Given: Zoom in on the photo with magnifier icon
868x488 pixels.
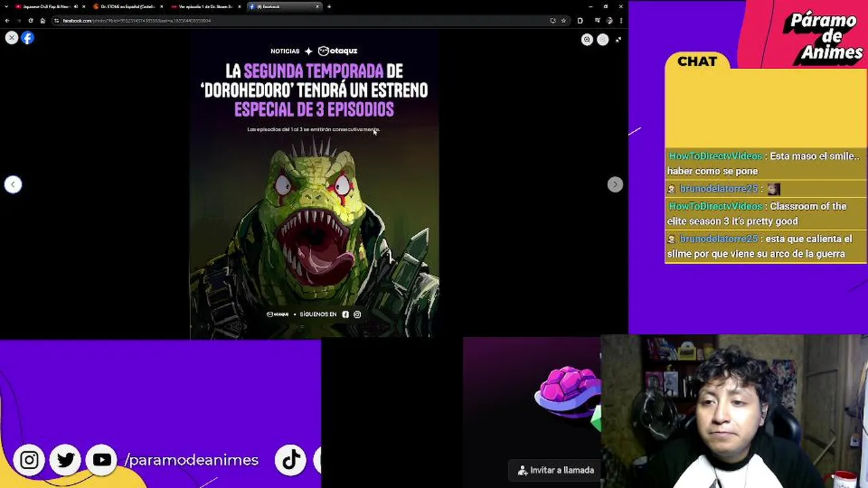Looking at the screenshot, I should point(587,40).
